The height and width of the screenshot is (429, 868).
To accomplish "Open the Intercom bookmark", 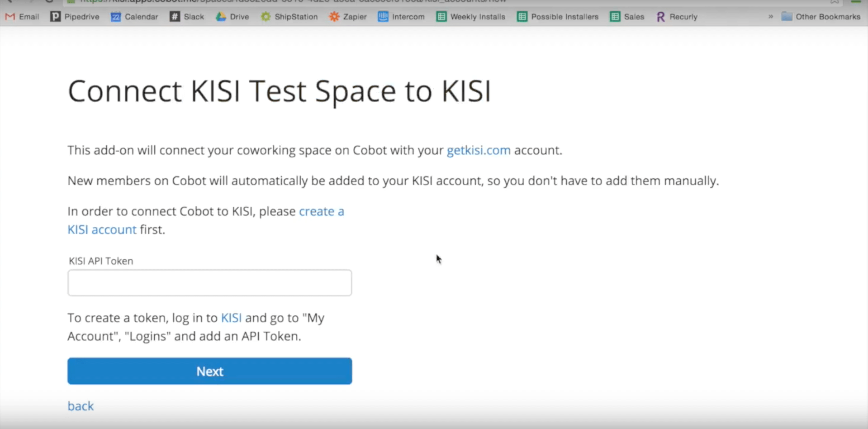I will [402, 17].
